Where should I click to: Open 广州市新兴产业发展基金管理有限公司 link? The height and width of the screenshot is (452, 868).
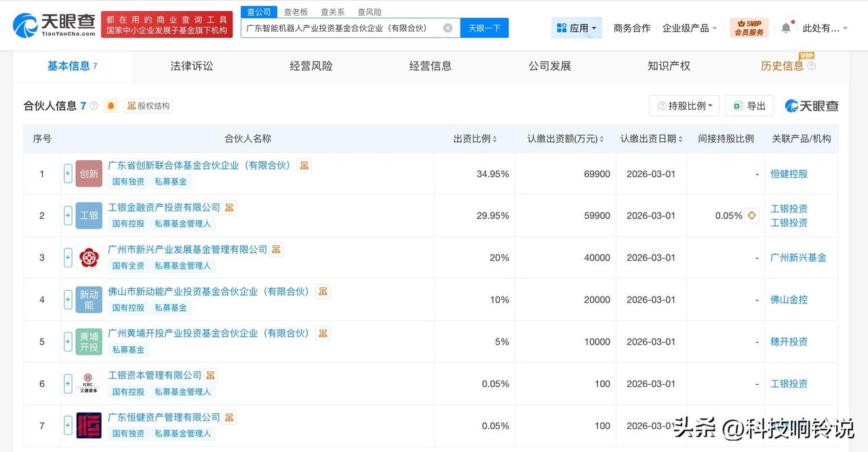coord(188,250)
